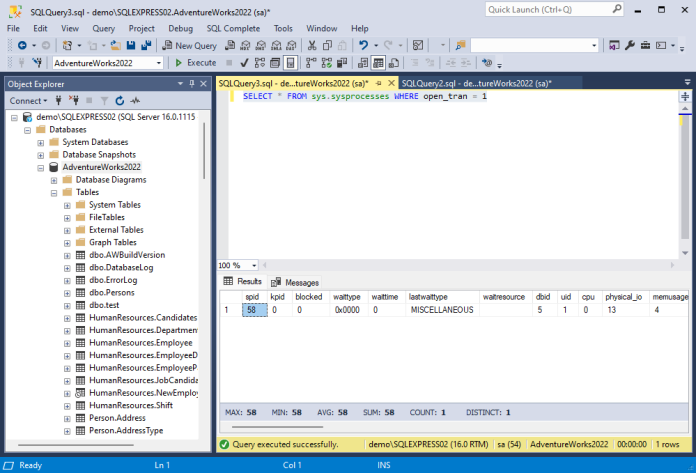Refresh the Object Explorer
The image size is (696, 473).
pos(119,101)
